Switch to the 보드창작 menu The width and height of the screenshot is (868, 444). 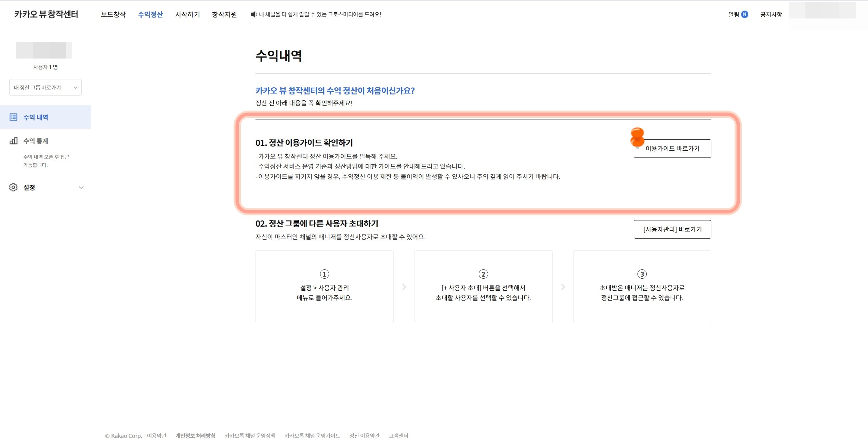pyautogui.click(x=113, y=14)
